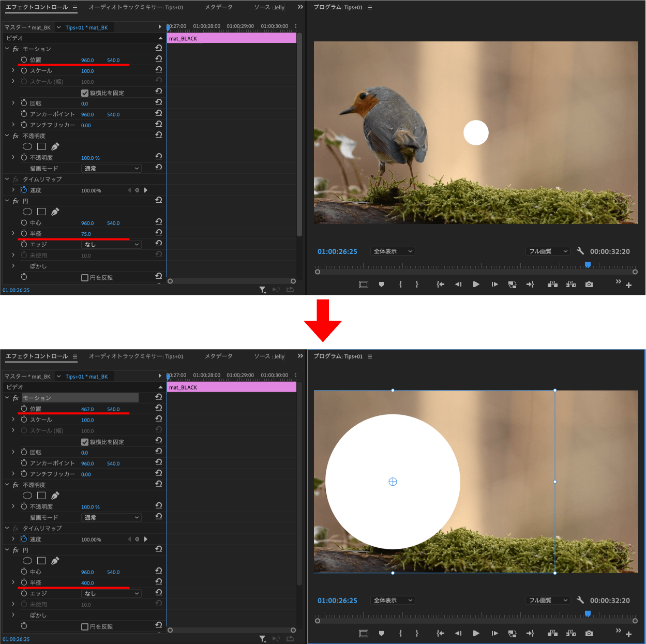Show hidden tabs with >> in upper Effect Controls
Screen dimensions: 646x644
click(301, 7)
